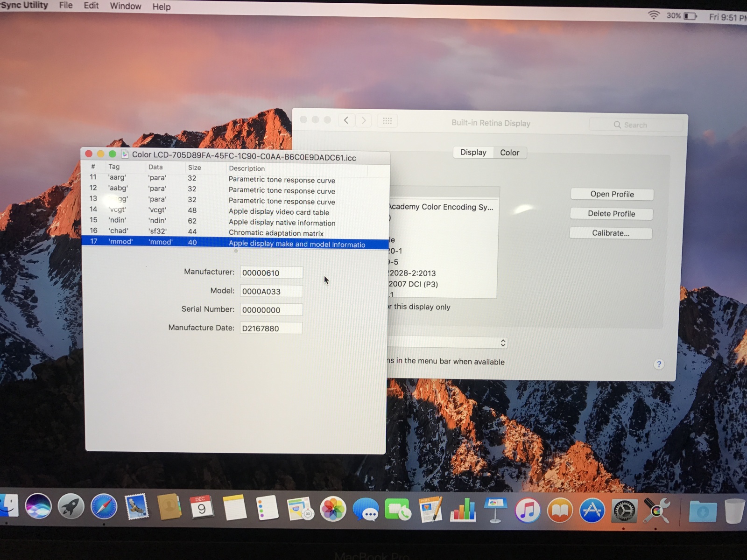Viewport: 747px width, 560px height.
Task: Open Reminders app in dock
Action: (x=268, y=508)
